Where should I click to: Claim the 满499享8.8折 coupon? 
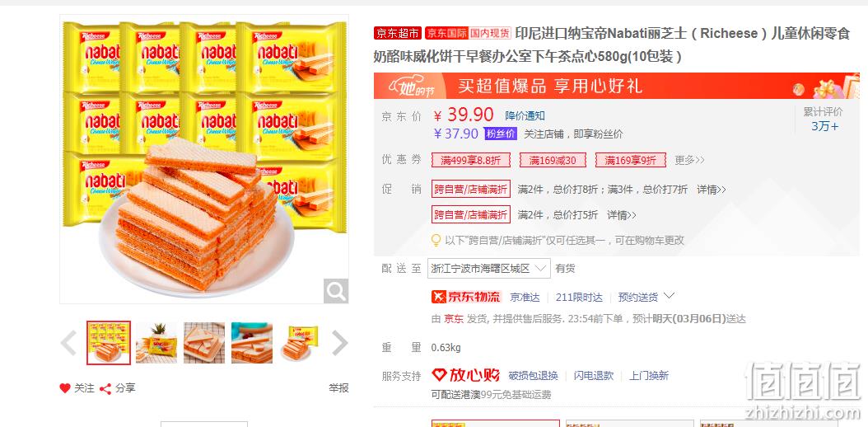(470, 160)
